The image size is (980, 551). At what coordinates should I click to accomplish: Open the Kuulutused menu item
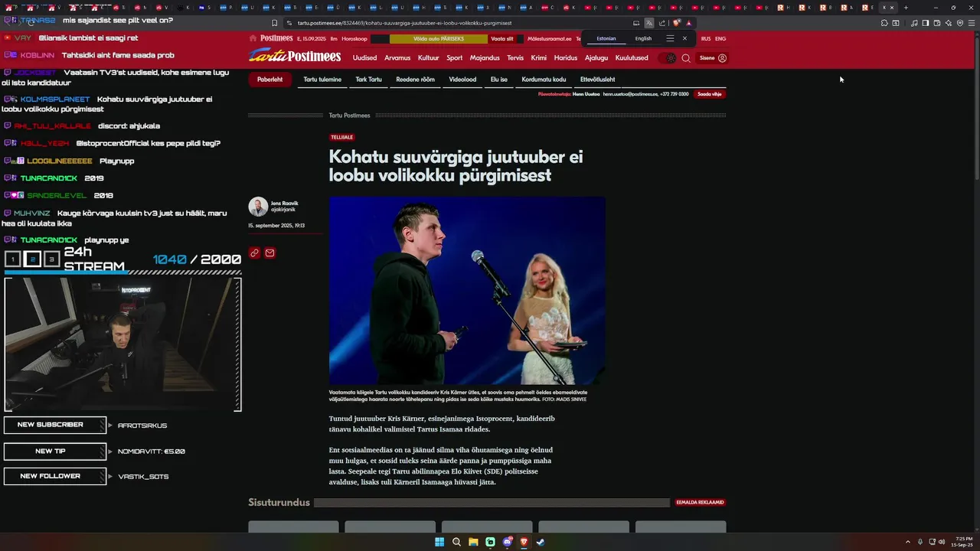coord(632,58)
